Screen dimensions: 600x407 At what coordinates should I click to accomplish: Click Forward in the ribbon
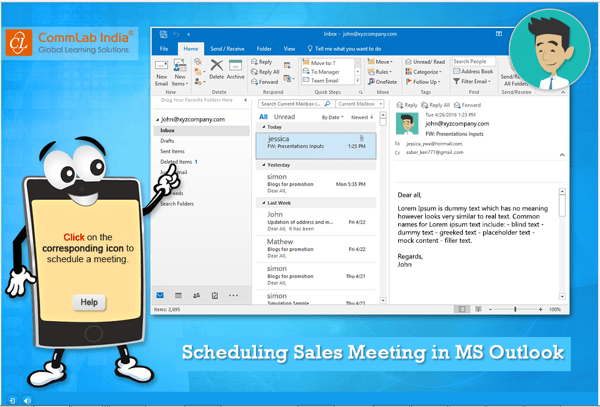tap(264, 82)
